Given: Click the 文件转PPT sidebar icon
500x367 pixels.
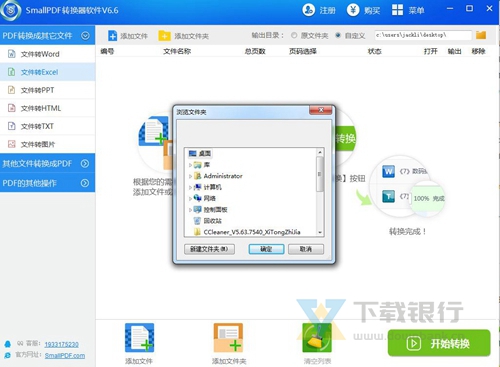Looking at the screenshot, I should tap(12, 90).
